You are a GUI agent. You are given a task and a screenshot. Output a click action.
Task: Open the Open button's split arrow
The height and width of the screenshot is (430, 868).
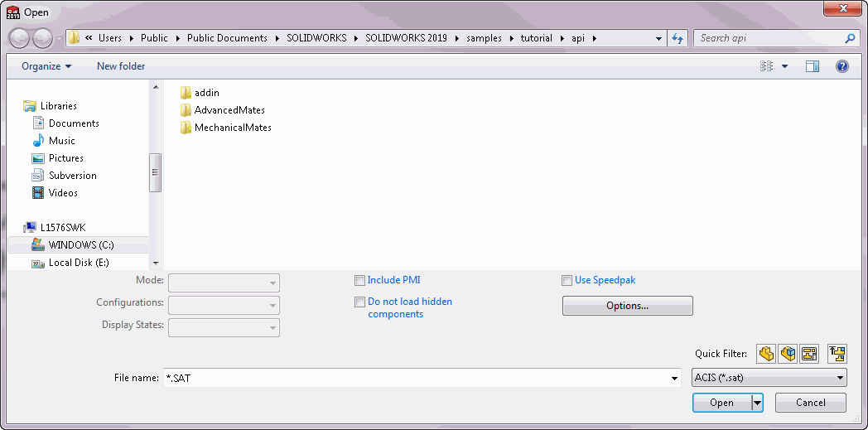point(757,403)
